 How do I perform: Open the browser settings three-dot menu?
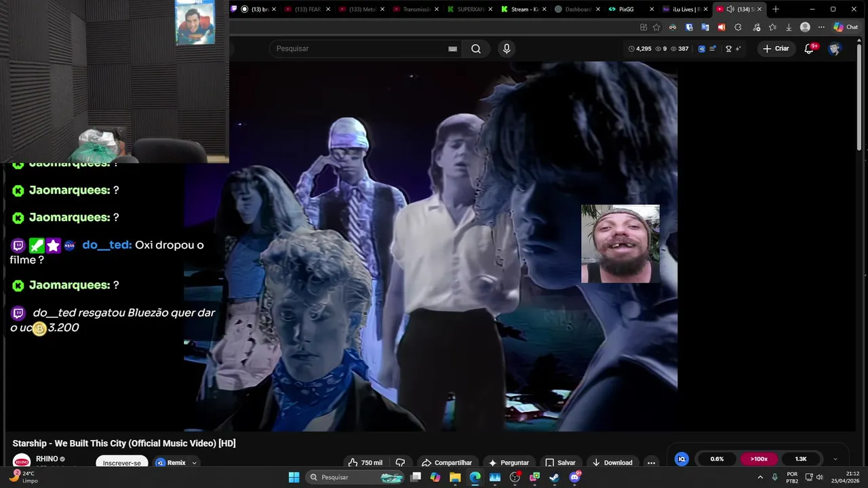tap(821, 27)
